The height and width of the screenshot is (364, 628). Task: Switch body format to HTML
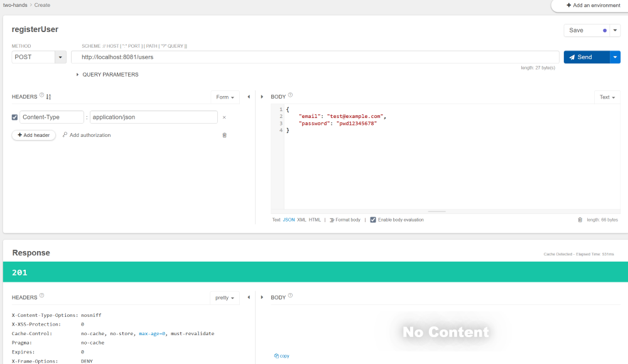pos(315,220)
